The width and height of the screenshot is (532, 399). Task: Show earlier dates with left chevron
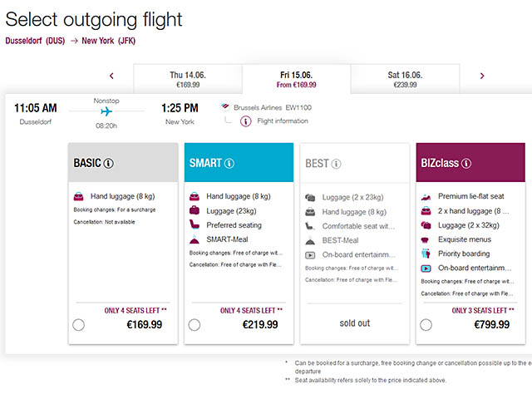tap(111, 76)
